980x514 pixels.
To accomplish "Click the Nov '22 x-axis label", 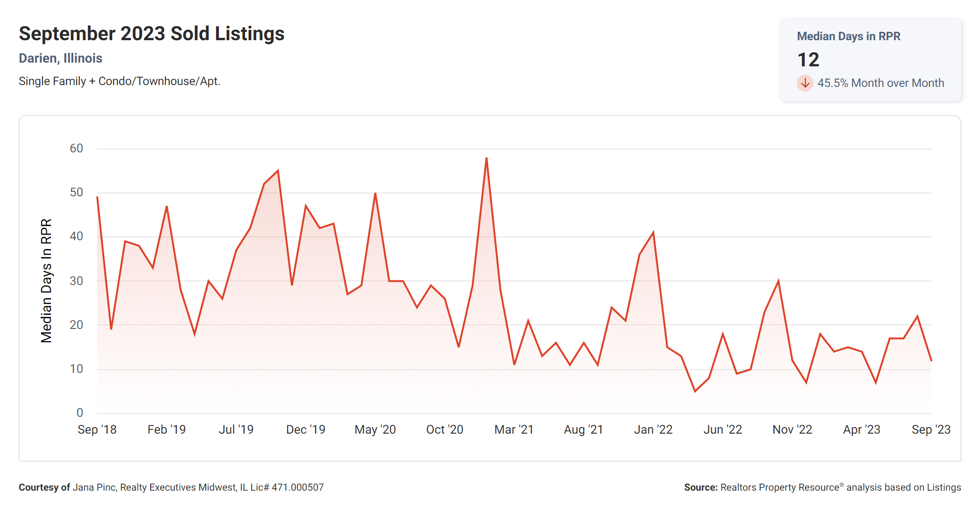I will (792, 429).
